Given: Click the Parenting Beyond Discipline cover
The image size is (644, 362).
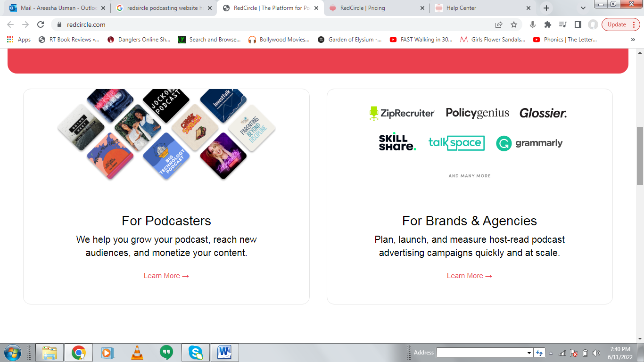Looking at the screenshot, I should pyautogui.click(x=251, y=128).
